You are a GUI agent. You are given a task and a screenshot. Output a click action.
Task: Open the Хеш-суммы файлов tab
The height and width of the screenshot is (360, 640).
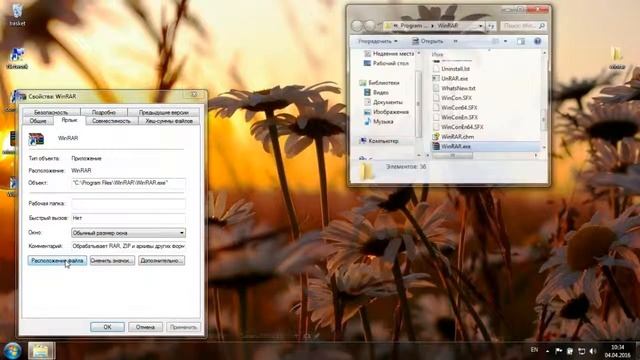[169, 121]
